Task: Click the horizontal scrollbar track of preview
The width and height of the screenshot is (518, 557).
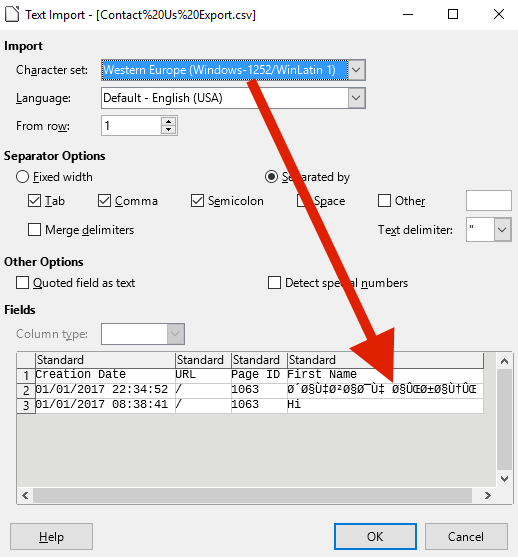Action: click(252, 495)
